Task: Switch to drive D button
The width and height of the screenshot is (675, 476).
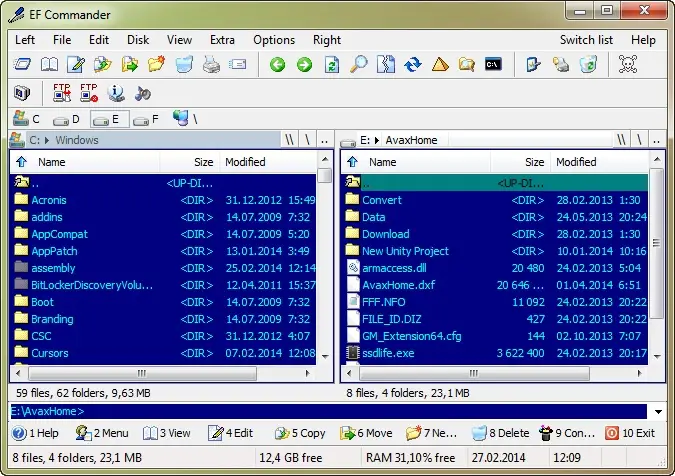Action: coord(66,119)
